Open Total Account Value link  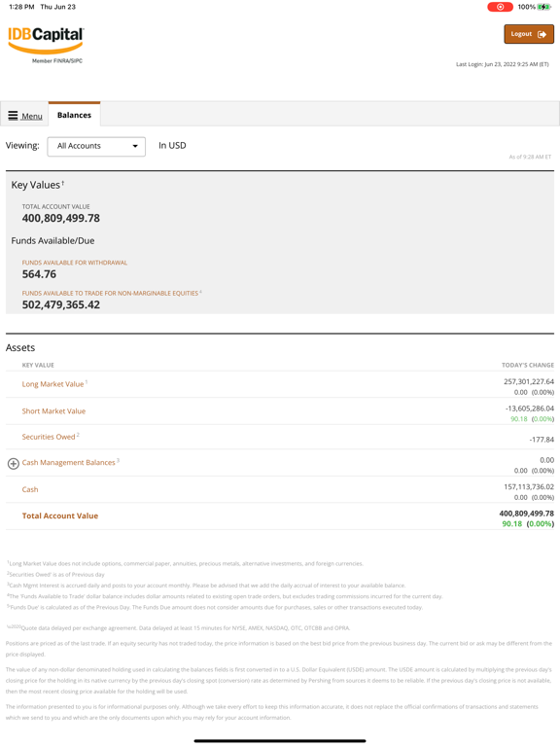point(60,516)
